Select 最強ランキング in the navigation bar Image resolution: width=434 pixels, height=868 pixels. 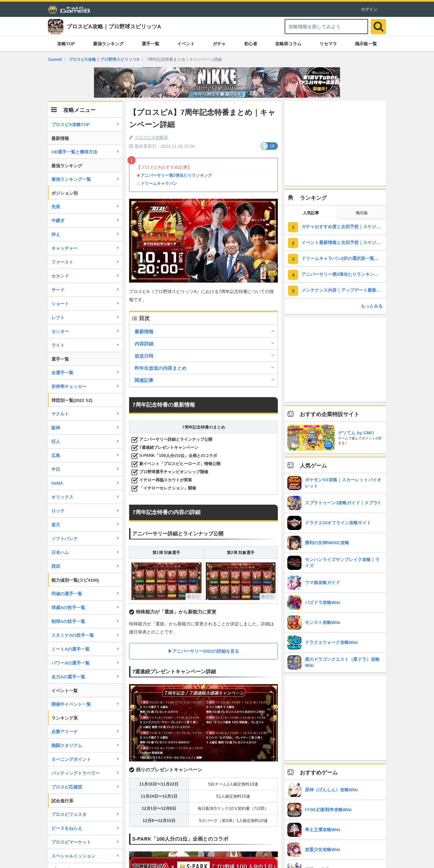(x=108, y=44)
